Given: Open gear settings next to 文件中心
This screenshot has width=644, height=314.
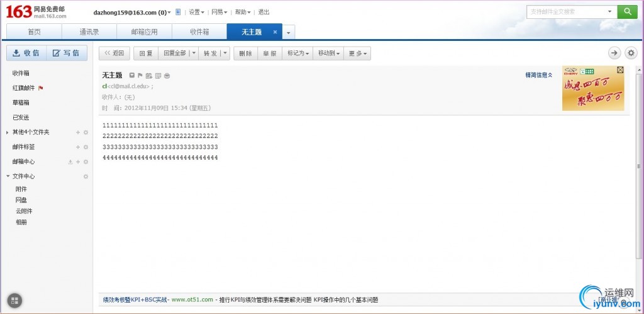Looking at the screenshot, I should (x=86, y=176).
